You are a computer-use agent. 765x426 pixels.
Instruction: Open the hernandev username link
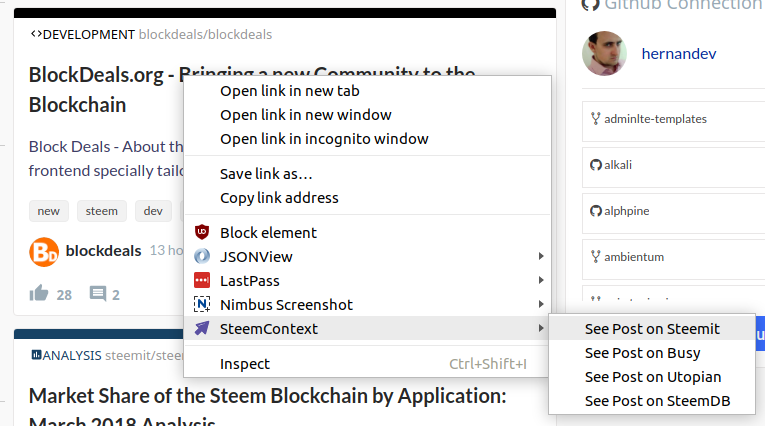point(679,54)
